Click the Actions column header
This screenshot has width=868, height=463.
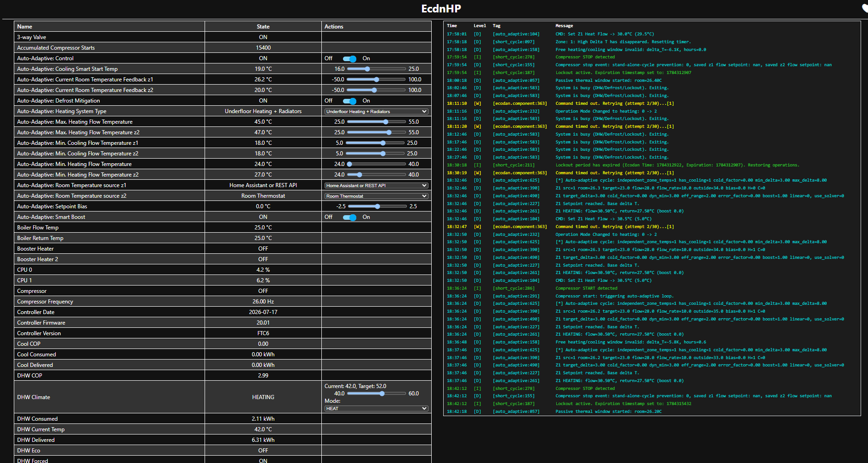pyautogui.click(x=334, y=27)
